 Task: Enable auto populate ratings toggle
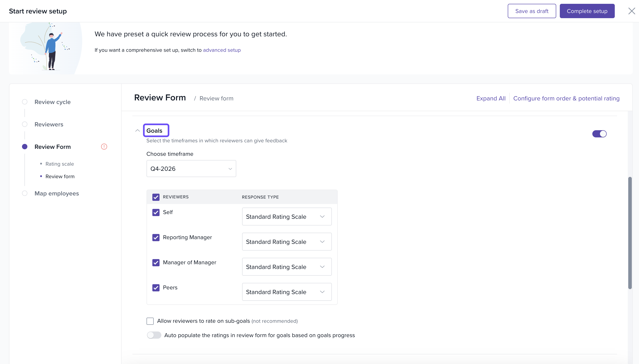pyautogui.click(x=154, y=335)
